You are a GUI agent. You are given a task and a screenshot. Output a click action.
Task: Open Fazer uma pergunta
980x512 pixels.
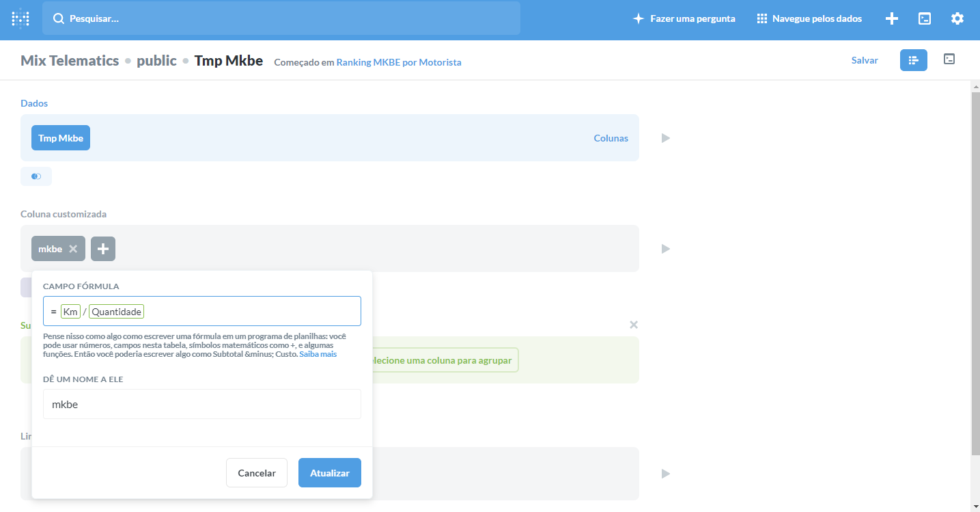click(x=684, y=18)
